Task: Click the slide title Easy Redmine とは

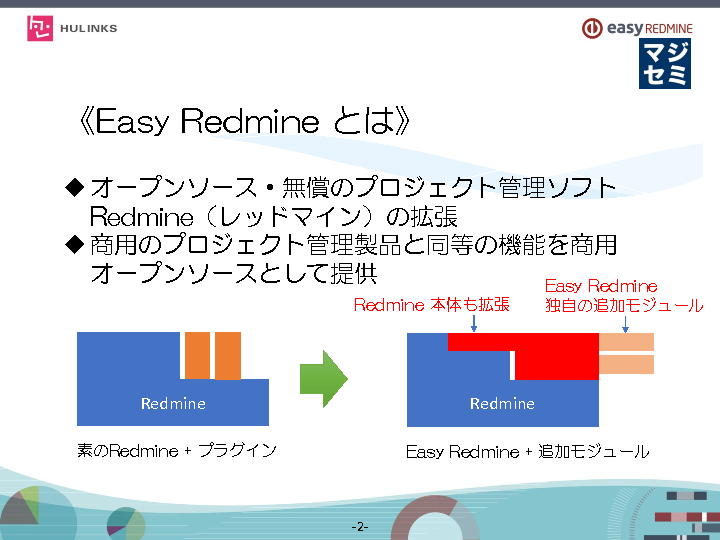Action: (x=243, y=122)
